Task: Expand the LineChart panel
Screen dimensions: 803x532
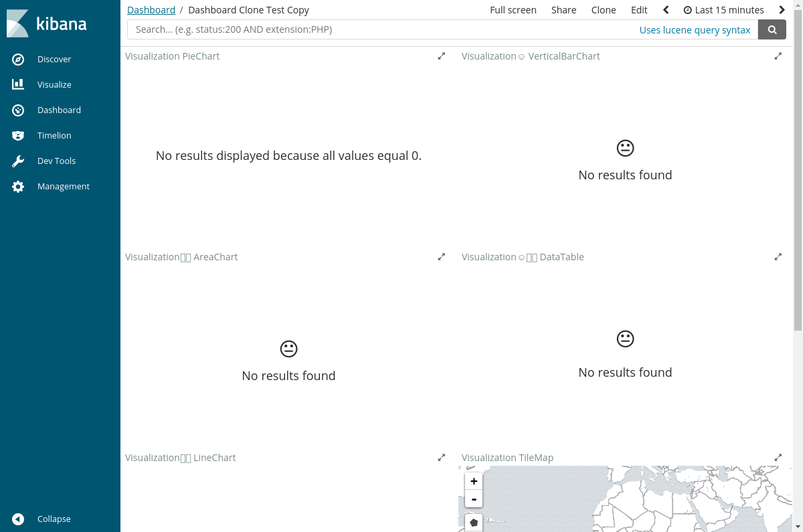Action: [442, 458]
